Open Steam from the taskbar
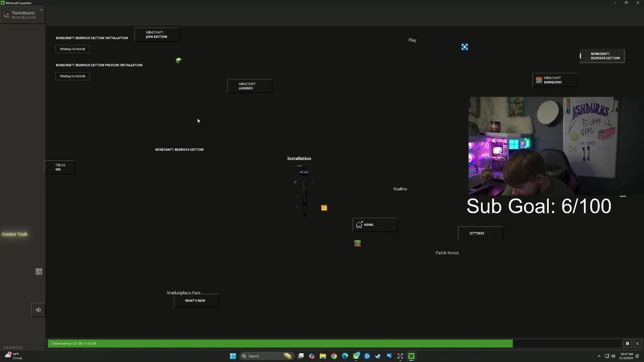Screen dimensions: 644x362 click(378, 356)
